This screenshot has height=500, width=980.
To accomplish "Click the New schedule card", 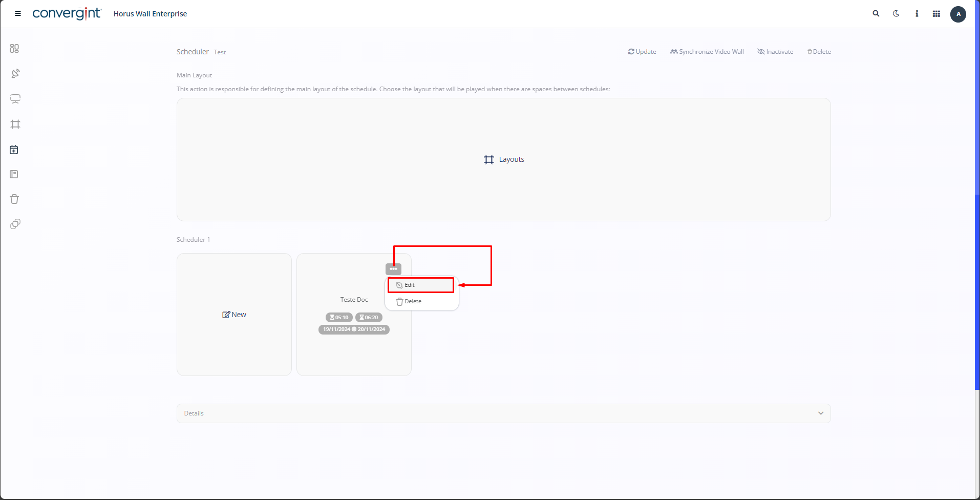I will (234, 315).
